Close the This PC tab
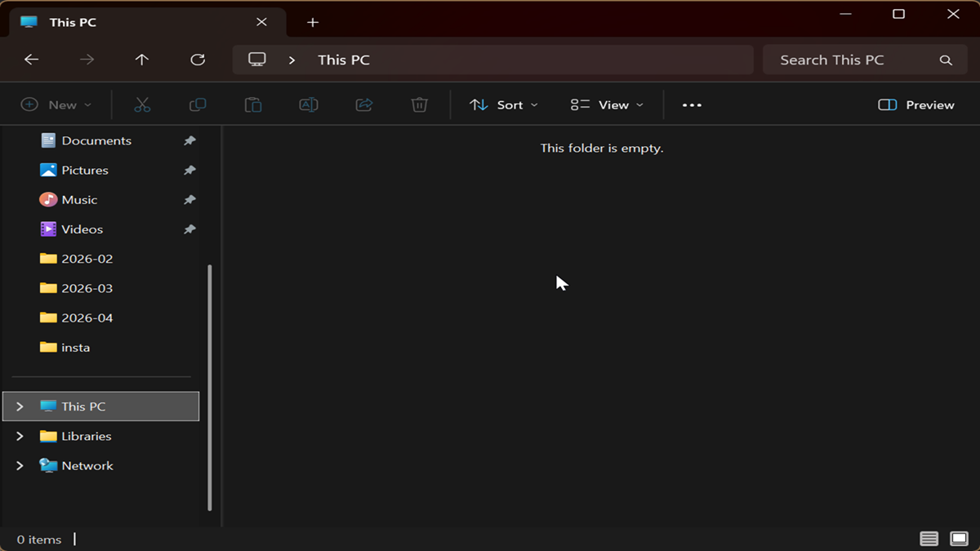Screen dimensions: 980x551 tap(261, 22)
